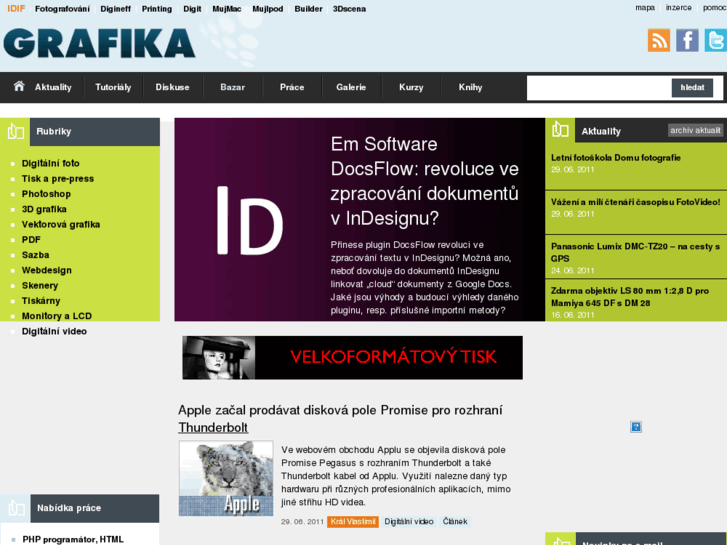Open MujMac link in top bar

[227, 9]
